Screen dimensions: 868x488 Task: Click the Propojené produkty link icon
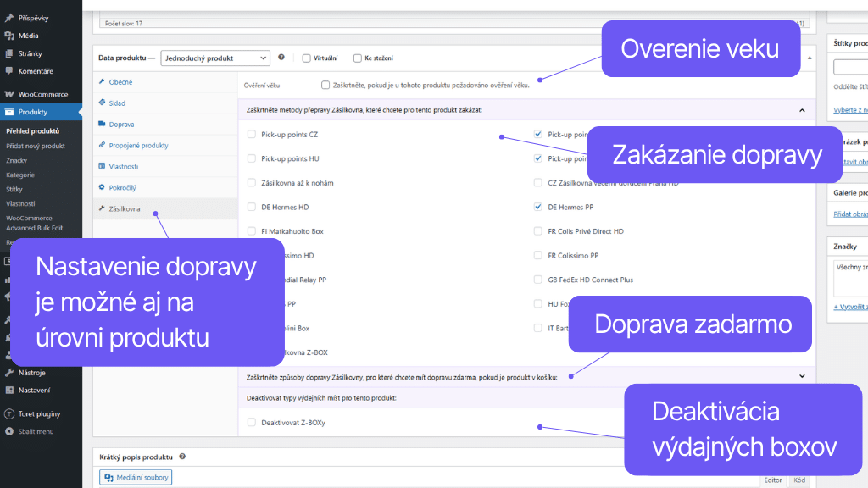click(102, 145)
